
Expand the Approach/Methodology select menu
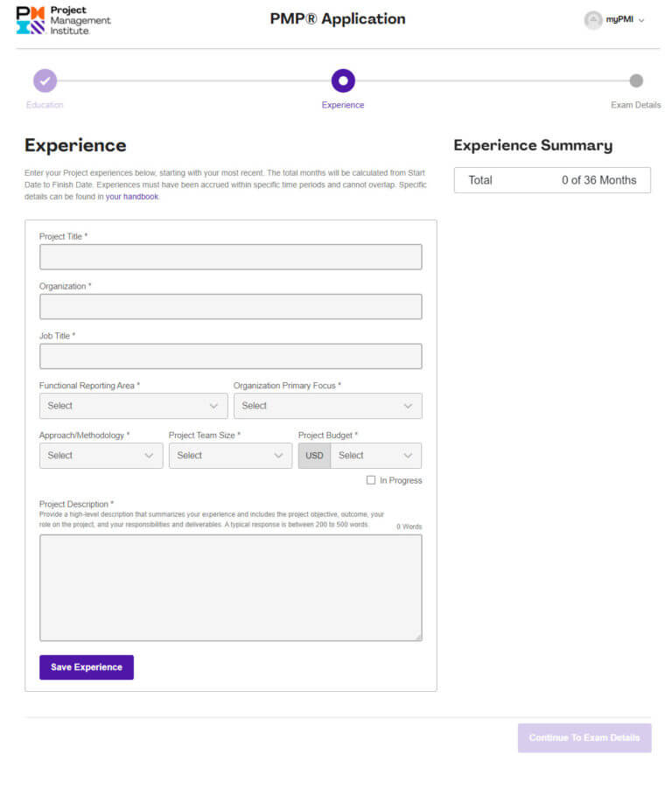point(101,456)
